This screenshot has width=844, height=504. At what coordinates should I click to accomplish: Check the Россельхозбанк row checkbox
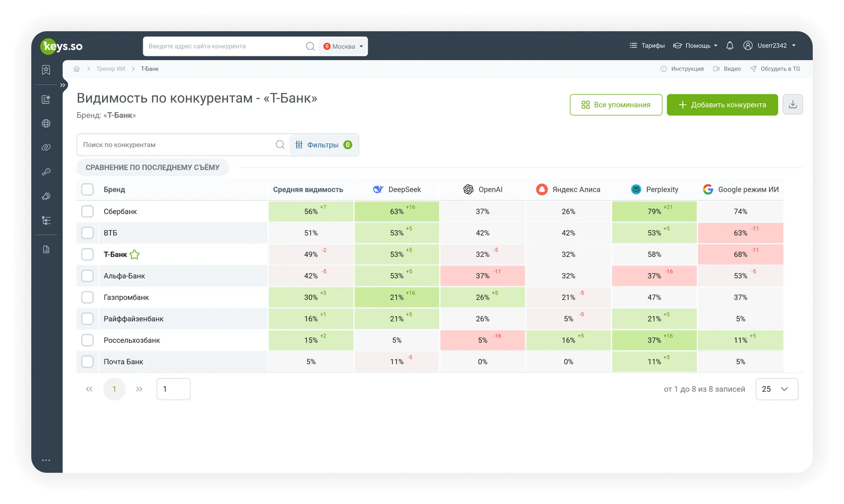(x=87, y=340)
